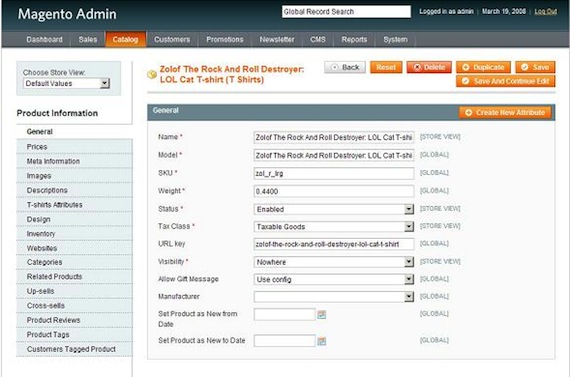Click the 'Logged in as admin' text

click(x=446, y=12)
